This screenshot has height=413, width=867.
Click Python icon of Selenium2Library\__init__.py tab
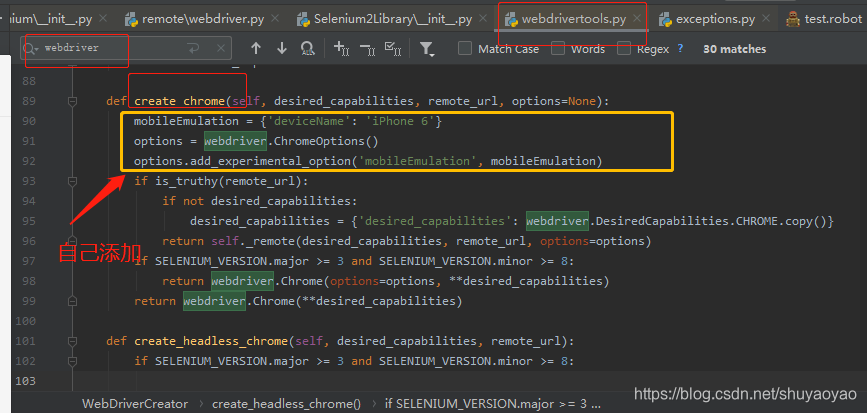pyautogui.click(x=303, y=19)
